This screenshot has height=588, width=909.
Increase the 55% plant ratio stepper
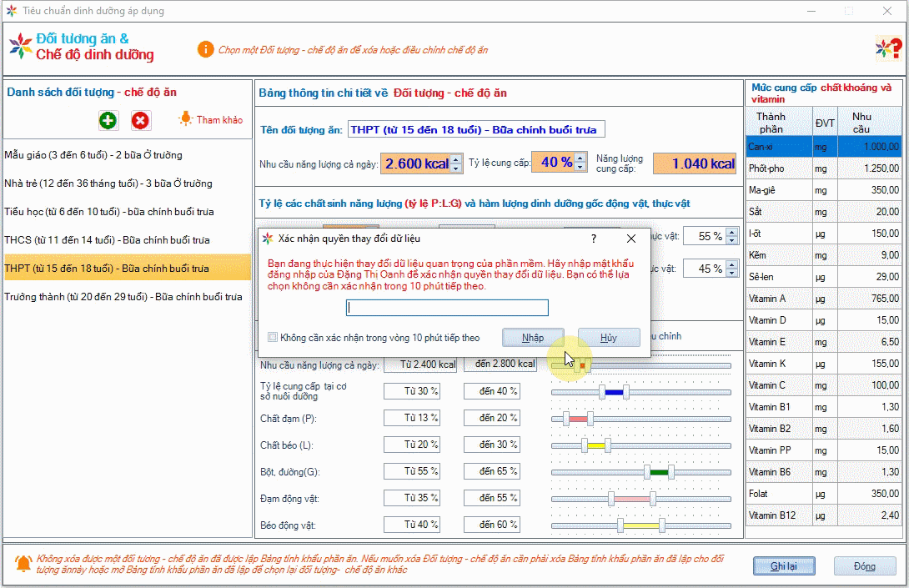tap(732, 232)
